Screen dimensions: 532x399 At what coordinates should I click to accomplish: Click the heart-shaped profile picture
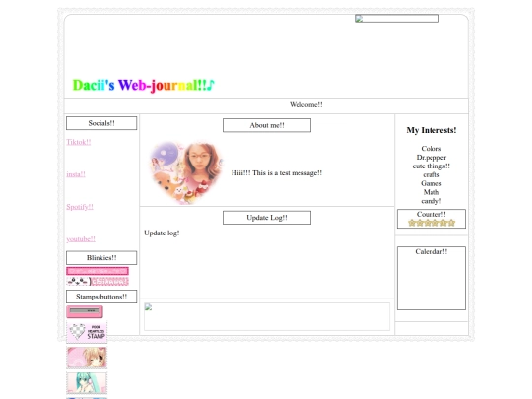(186, 172)
